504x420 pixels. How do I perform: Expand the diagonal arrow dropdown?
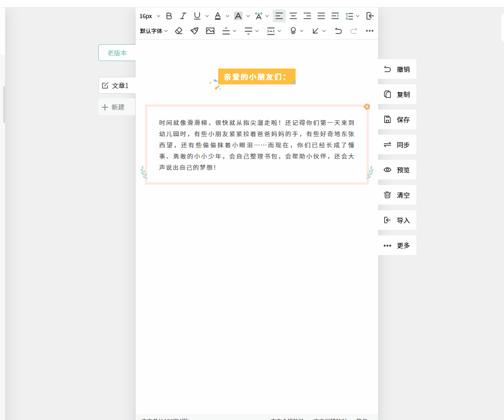[x=324, y=31]
